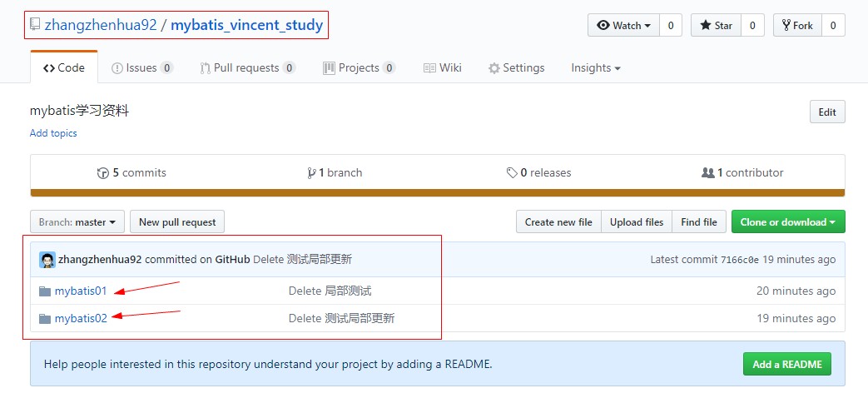Click the mybatis02 folder icon
The image size is (868, 398).
(45, 318)
